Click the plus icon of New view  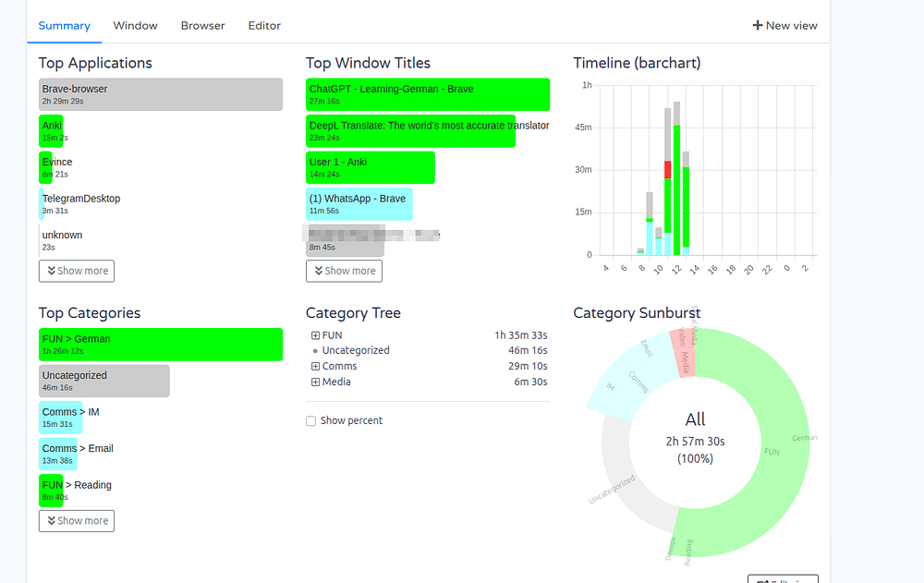tap(758, 25)
